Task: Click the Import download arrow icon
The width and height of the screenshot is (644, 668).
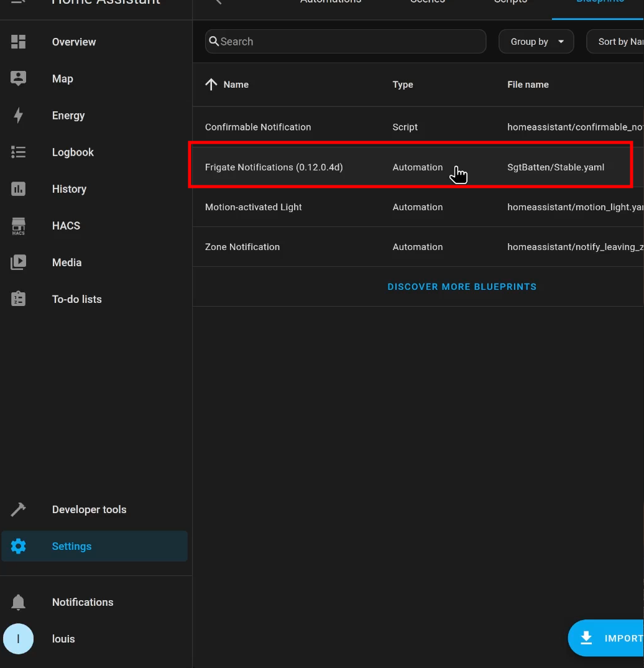Action: pyautogui.click(x=586, y=638)
